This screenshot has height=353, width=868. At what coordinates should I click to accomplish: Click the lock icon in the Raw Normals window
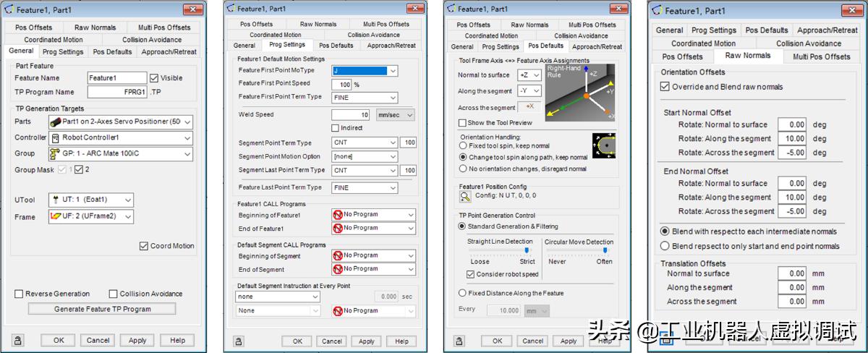coord(666,339)
